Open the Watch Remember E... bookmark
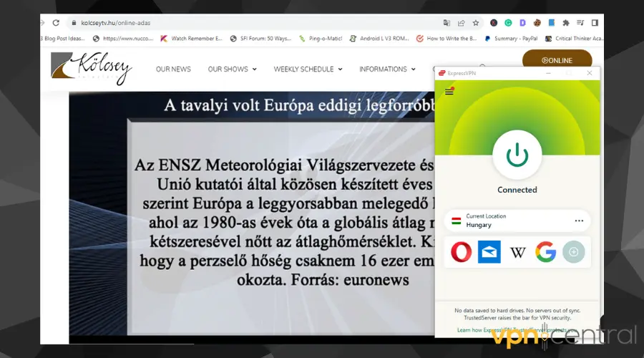 click(191, 39)
